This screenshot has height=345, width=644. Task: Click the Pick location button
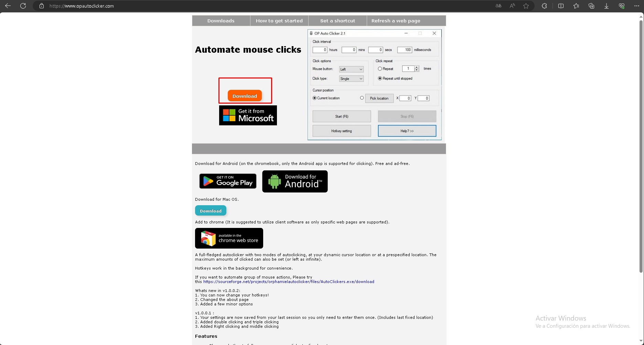pyautogui.click(x=379, y=98)
